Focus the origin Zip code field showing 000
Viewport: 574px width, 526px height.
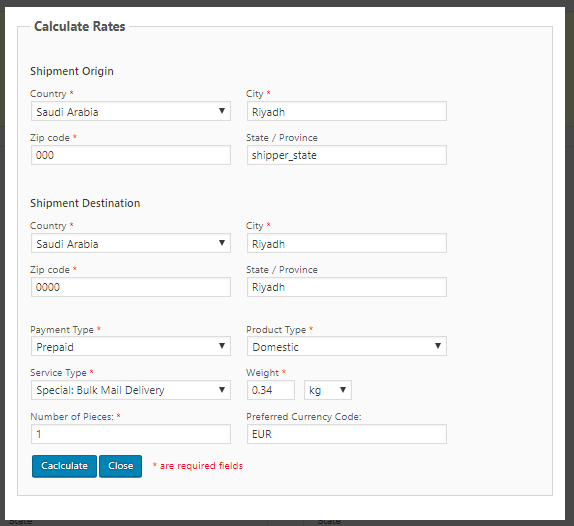tap(131, 155)
